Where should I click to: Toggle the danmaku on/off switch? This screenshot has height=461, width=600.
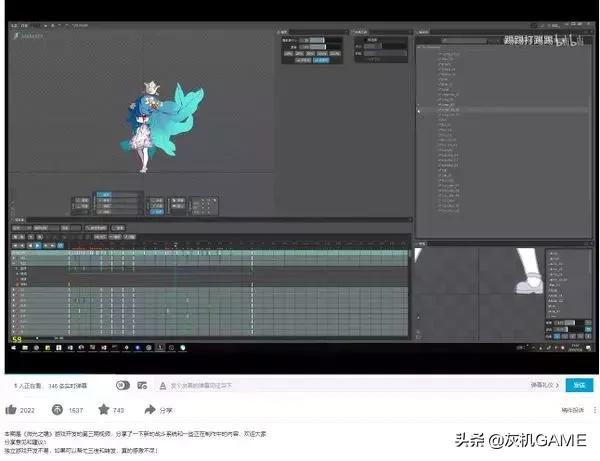coord(123,385)
